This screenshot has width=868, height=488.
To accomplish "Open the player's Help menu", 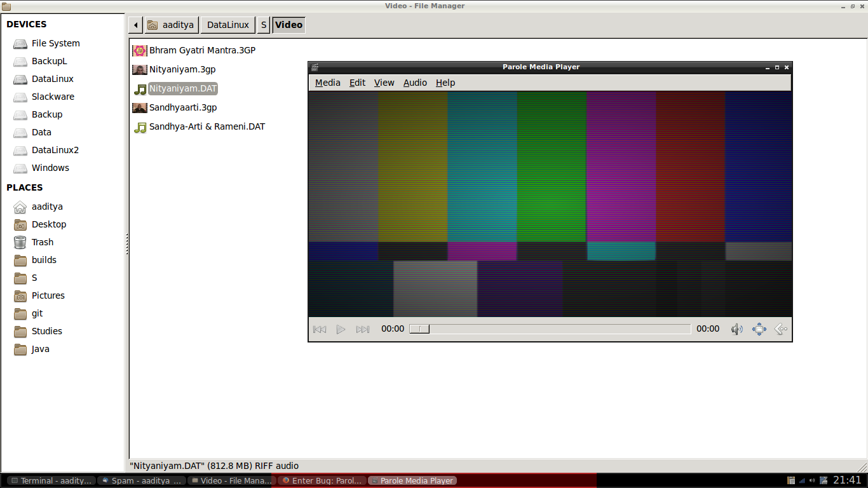I will point(445,83).
